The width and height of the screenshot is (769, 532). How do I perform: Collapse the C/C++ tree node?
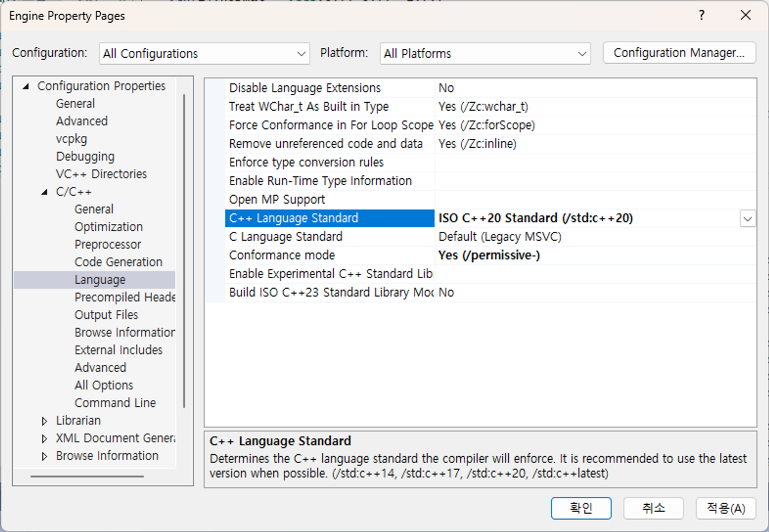(x=45, y=192)
